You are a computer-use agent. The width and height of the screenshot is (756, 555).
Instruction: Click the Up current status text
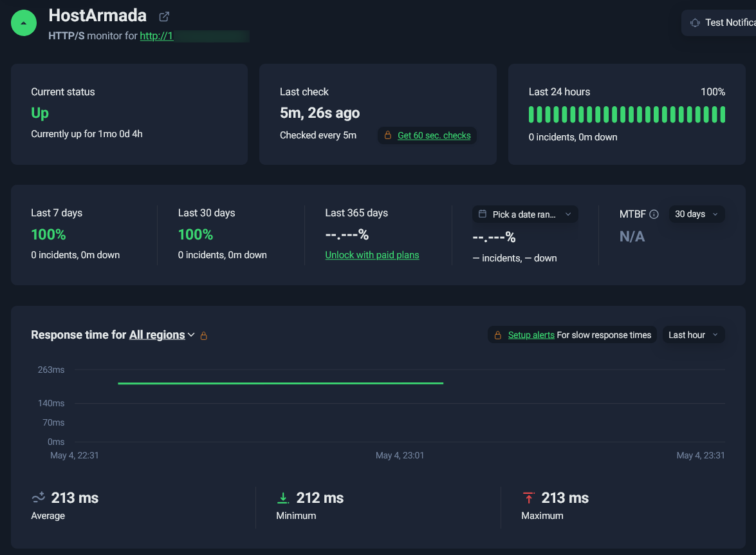click(39, 113)
